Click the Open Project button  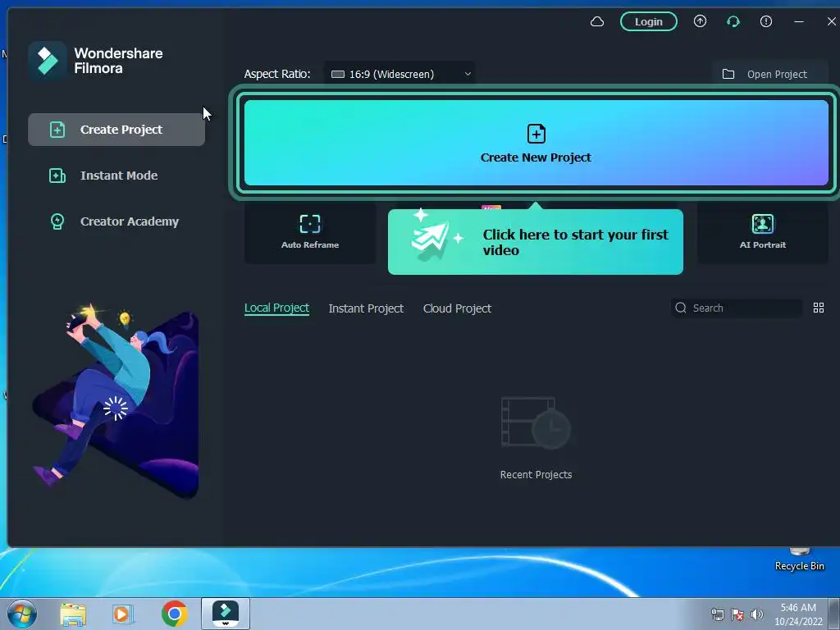(x=769, y=74)
